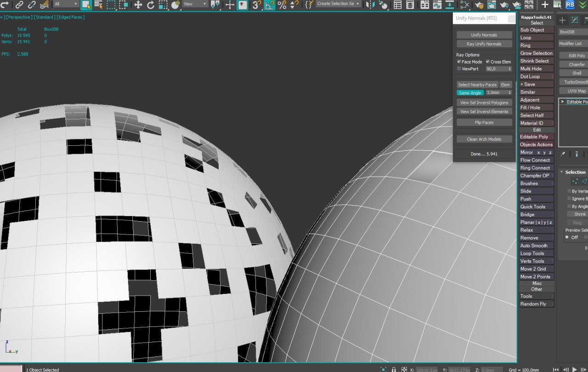
Task: Click the Flip Faces button
Action: coord(484,123)
